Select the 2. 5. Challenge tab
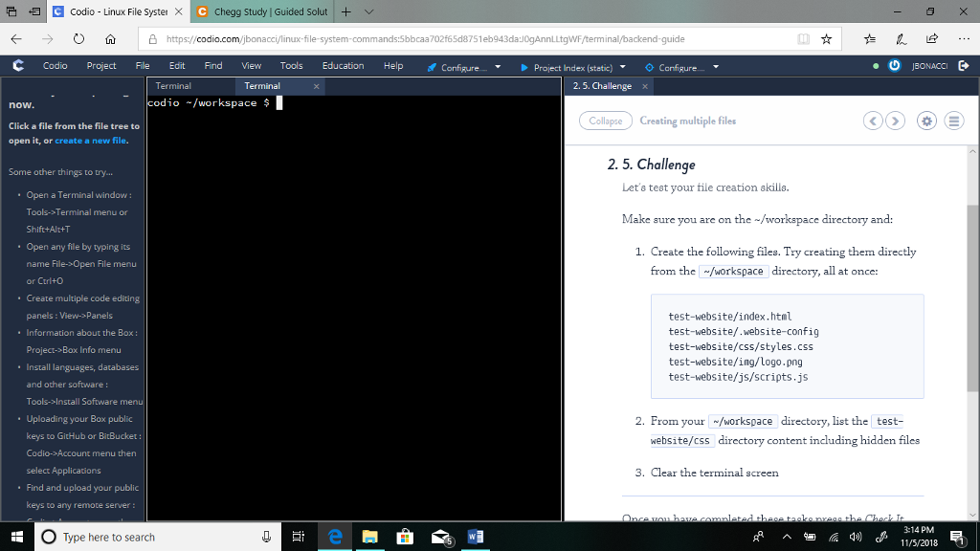Screen dimensions: 980x551 point(602,86)
